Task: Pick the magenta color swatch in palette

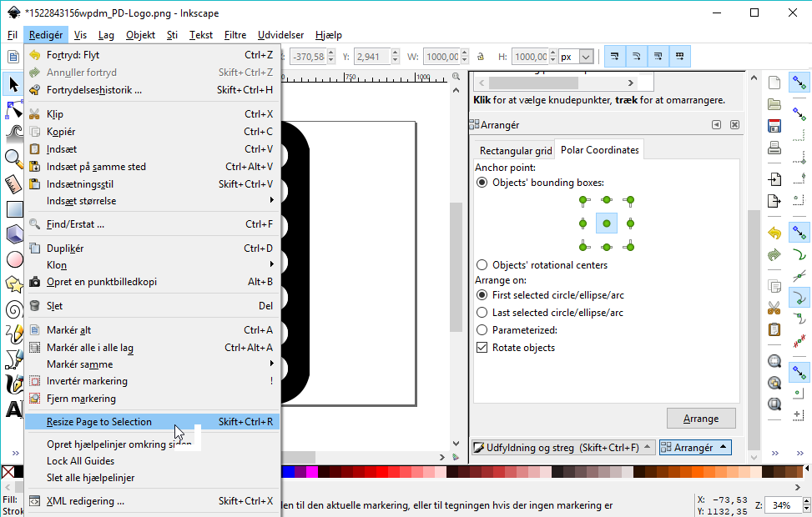Action: point(312,471)
